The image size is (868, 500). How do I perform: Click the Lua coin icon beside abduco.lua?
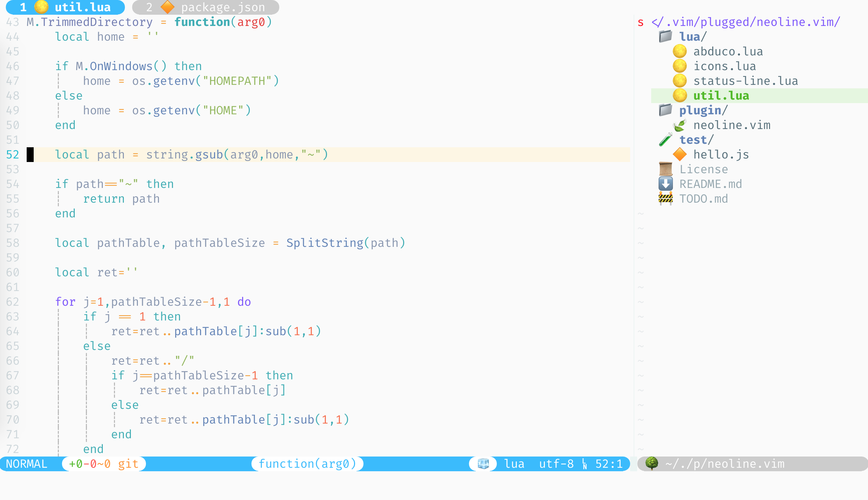pos(680,51)
